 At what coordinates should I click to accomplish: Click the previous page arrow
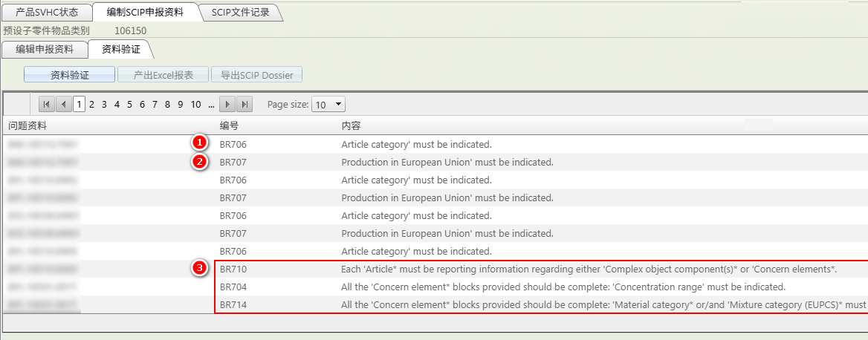pyautogui.click(x=64, y=105)
